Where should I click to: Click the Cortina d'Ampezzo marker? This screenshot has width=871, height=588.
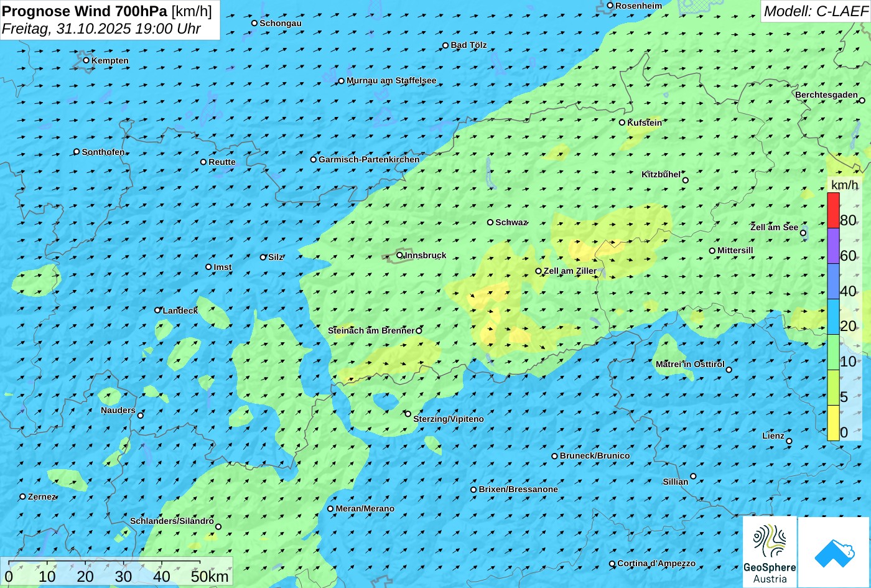[612, 564]
